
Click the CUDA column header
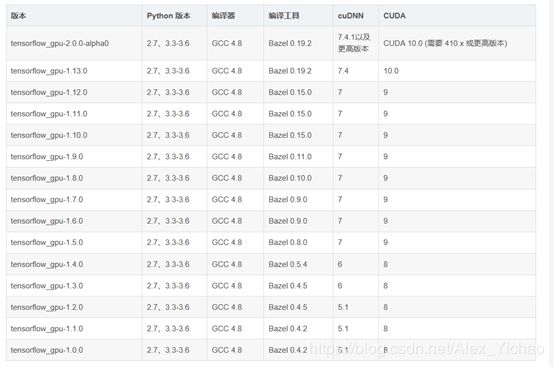pos(394,16)
